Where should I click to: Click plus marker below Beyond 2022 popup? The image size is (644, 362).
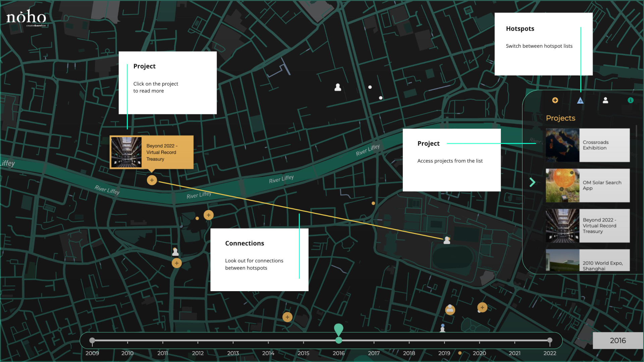pos(152,180)
